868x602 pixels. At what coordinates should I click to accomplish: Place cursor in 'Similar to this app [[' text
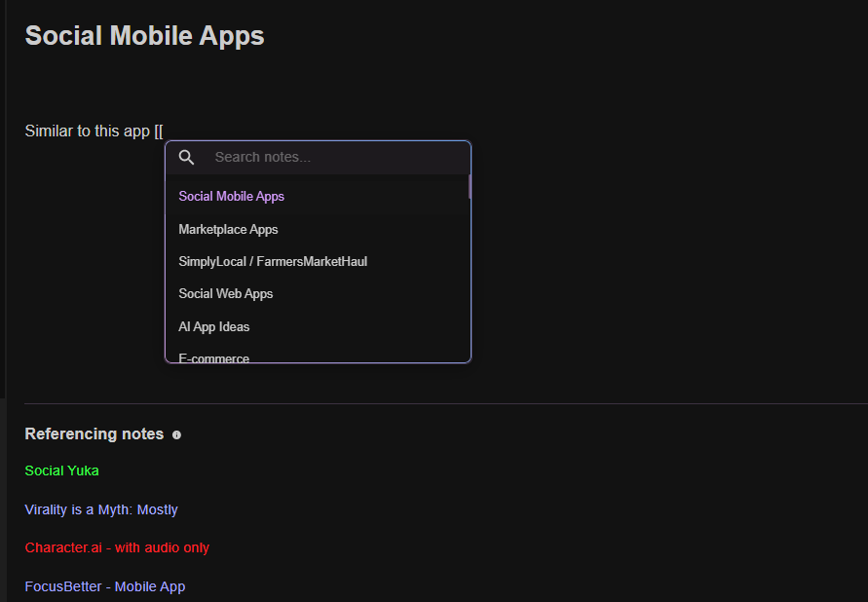(x=94, y=132)
